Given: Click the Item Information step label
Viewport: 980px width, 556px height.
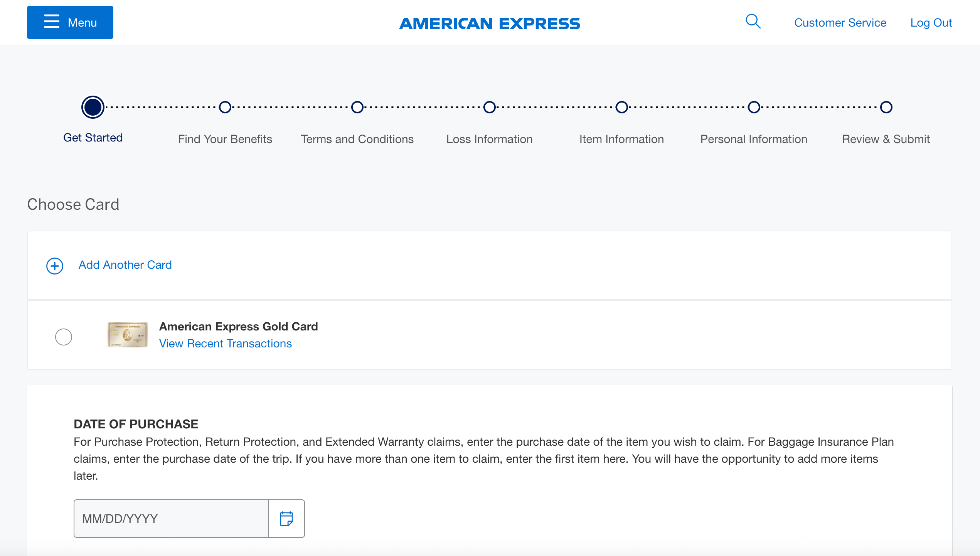Looking at the screenshot, I should tap(621, 139).
